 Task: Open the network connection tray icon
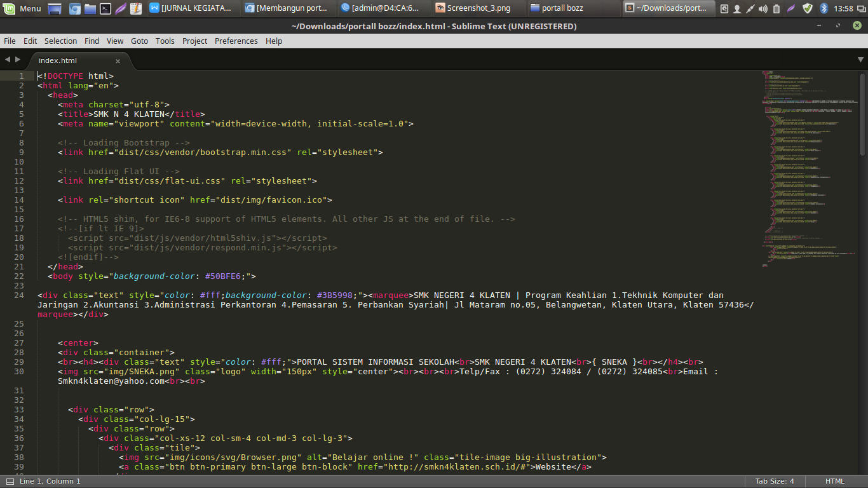[750, 8]
